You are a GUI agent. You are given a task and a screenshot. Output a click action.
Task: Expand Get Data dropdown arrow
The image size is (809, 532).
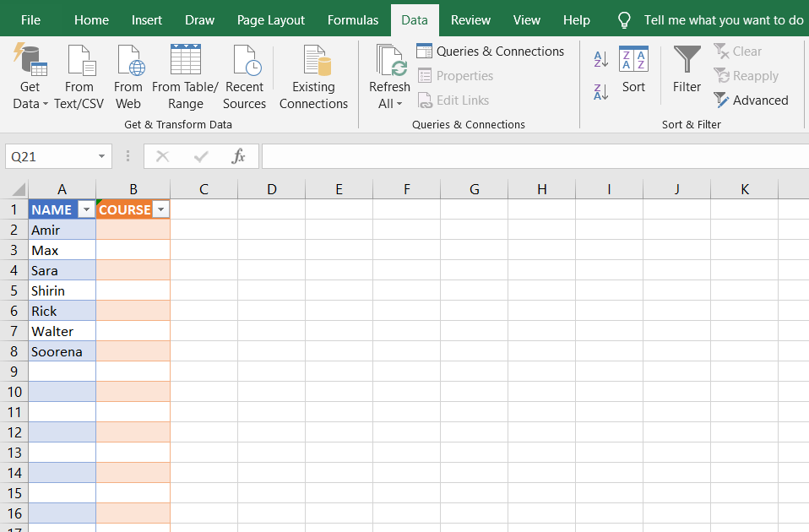point(46,104)
